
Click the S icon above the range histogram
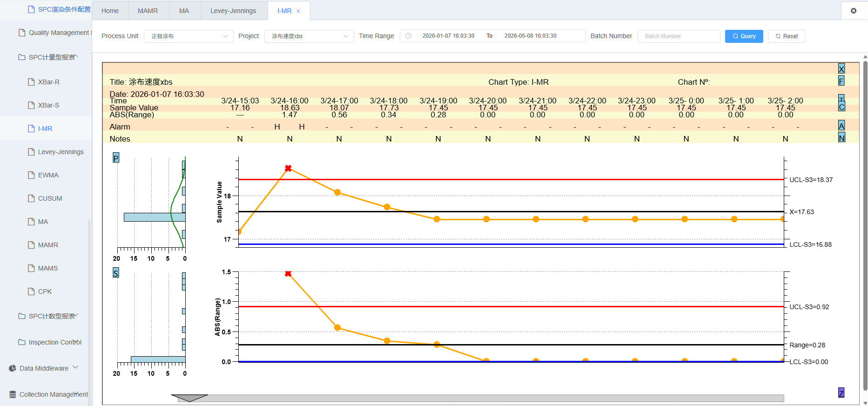(116, 273)
